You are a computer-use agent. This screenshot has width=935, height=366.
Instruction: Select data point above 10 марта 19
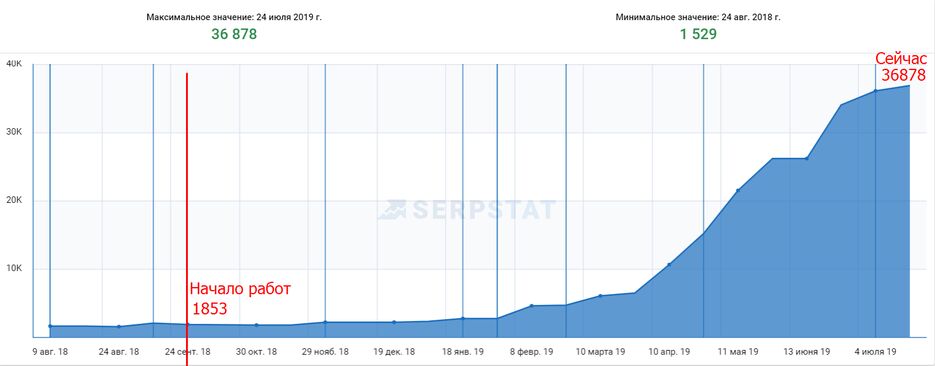600,296
